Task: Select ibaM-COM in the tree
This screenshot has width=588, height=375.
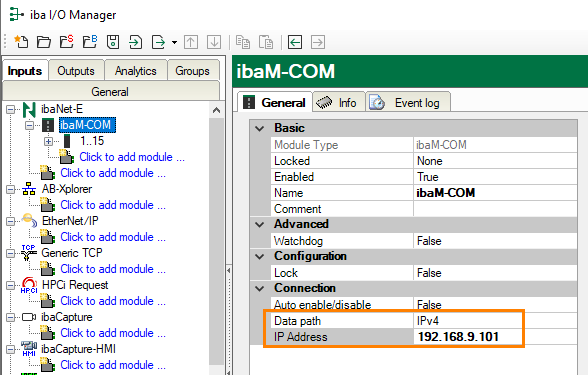Action: (x=87, y=125)
